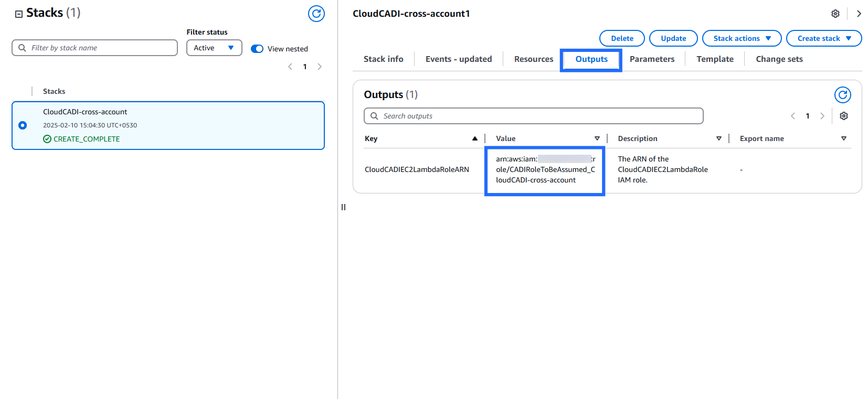Open the Active filter status dropdown

(x=214, y=48)
